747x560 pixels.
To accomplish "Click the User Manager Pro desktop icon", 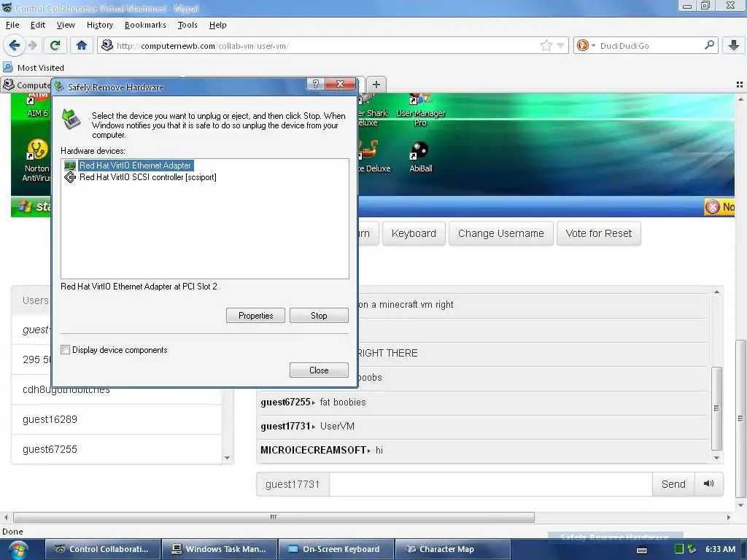I will click(420, 111).
